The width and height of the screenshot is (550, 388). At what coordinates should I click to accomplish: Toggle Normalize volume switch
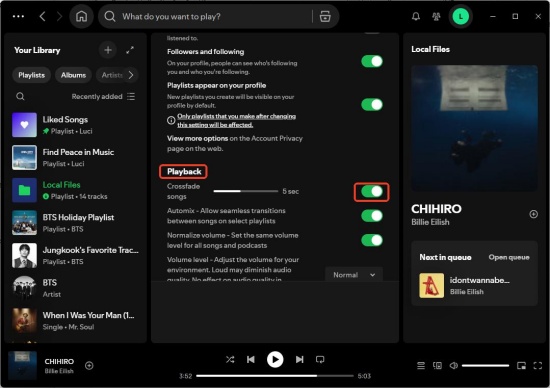tap(372, 240)
